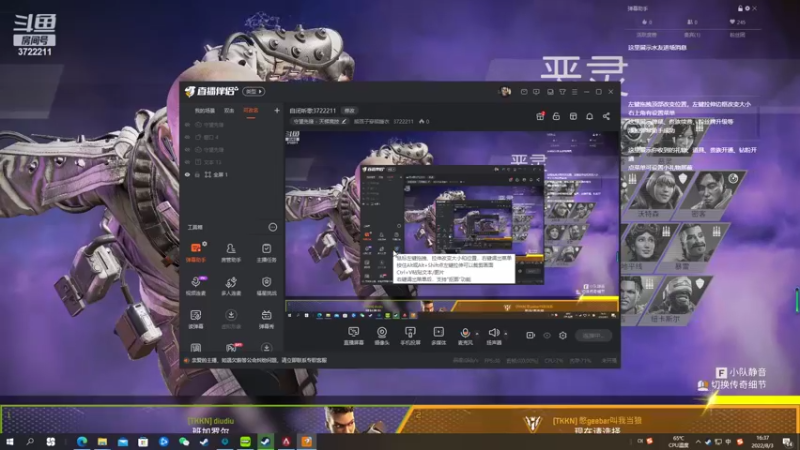Add 多媒体 media source

pyautogui.click(x=438, y=336)
